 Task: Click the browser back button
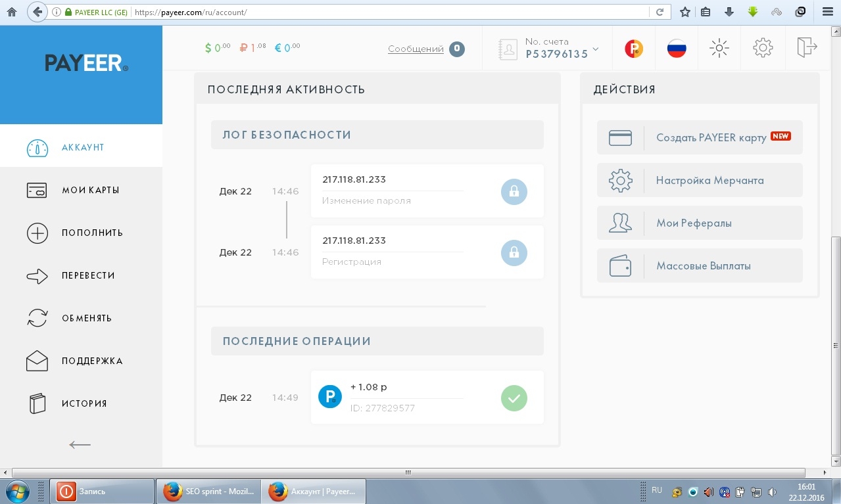[x=38, y=12]
